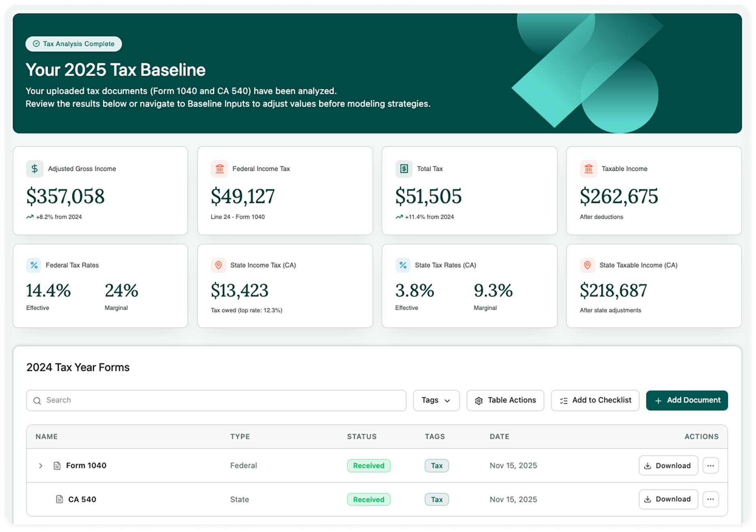756x532 pixels.
Task: Click the Form 1040 document icon
Action: pyautogui.click(x=57, y=466)
